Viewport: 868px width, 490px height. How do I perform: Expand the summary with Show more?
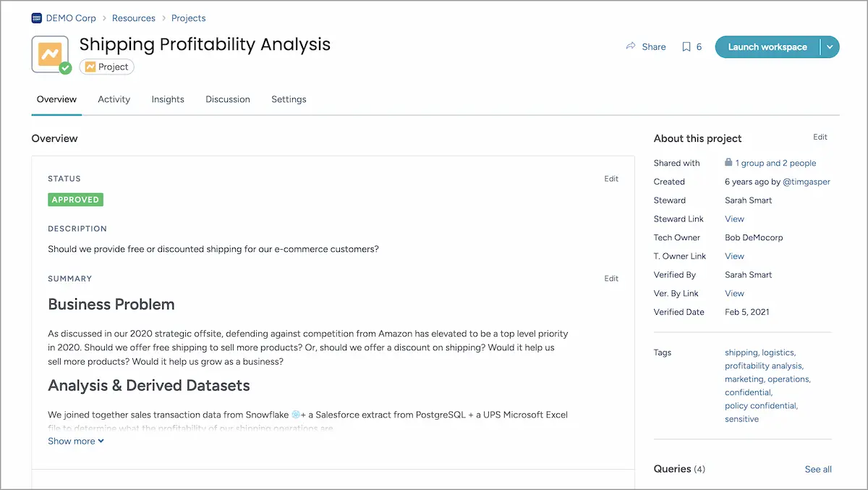(71, 440)
